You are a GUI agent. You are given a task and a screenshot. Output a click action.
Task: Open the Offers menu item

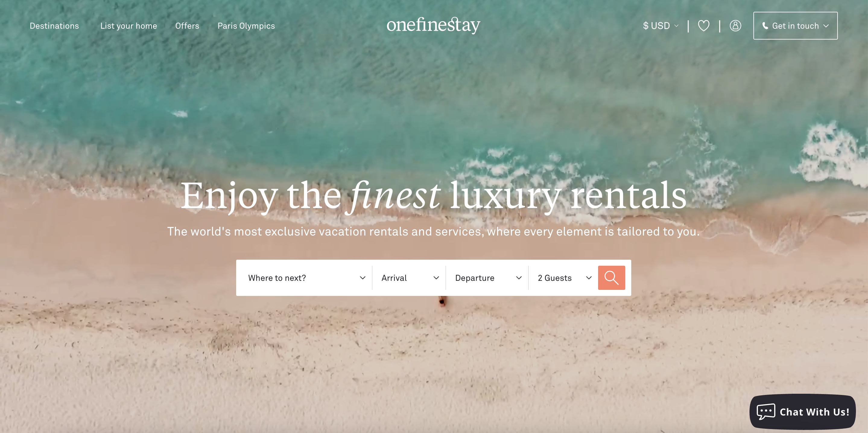[x=187, y=25]
